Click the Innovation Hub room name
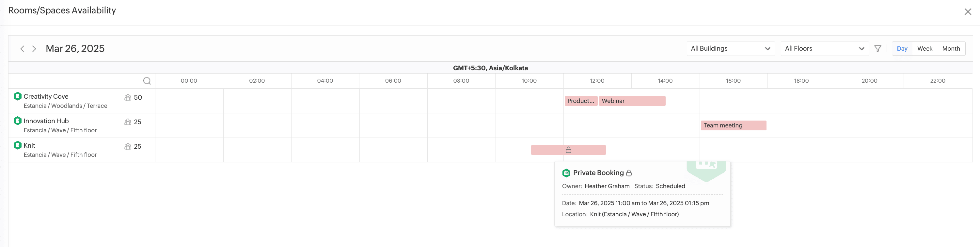 (x=46, y=121)
